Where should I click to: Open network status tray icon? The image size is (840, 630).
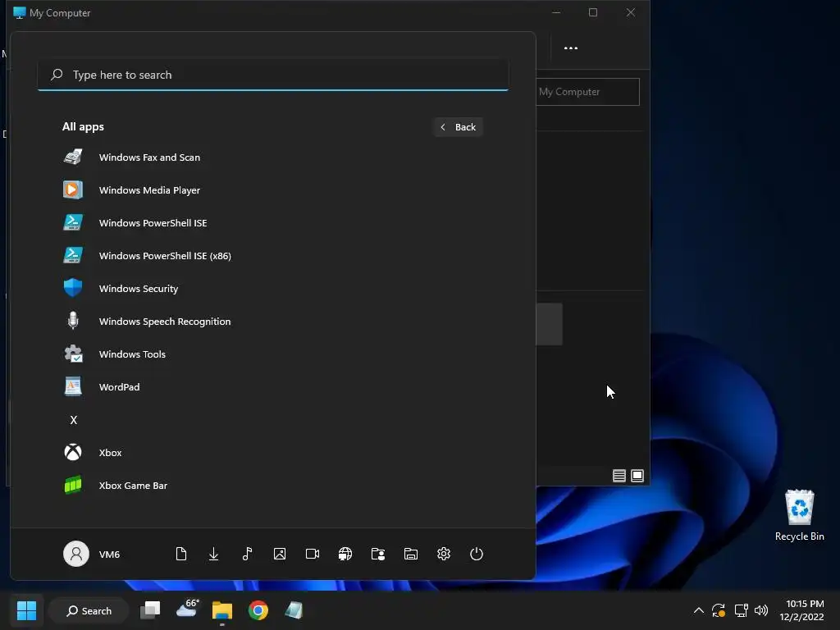741,610
